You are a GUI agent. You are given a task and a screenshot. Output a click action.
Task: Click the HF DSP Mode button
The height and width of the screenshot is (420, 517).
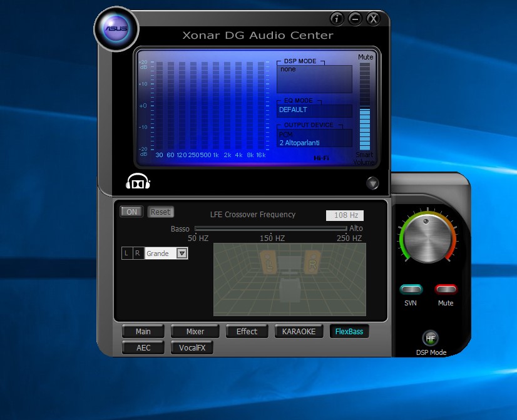coord(430,338)
